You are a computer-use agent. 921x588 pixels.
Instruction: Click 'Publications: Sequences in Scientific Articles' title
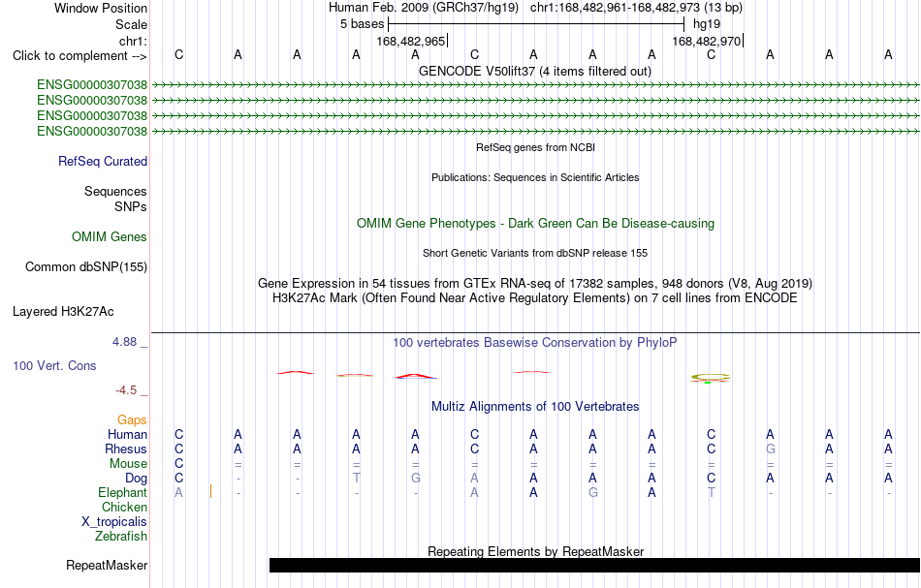(x=535, y=177)
